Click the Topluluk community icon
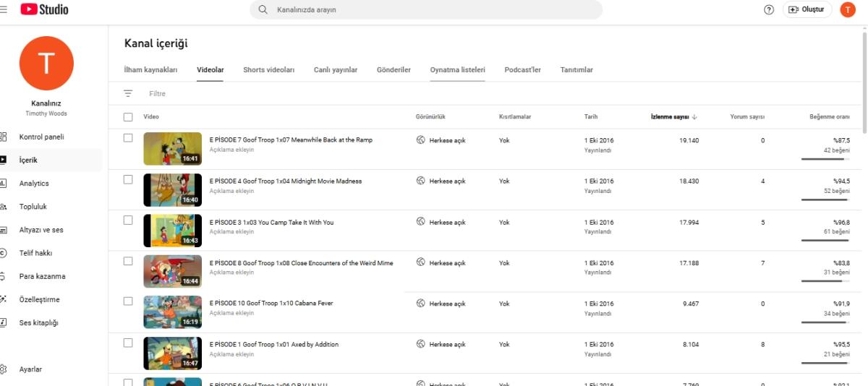This screenshot has width=868, height=386. coord(4,207)
